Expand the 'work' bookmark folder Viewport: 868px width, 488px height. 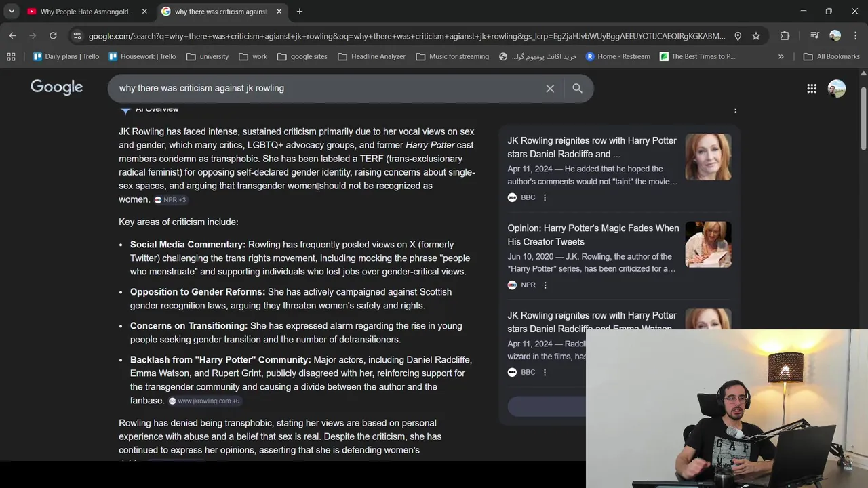tap(253, 56)
